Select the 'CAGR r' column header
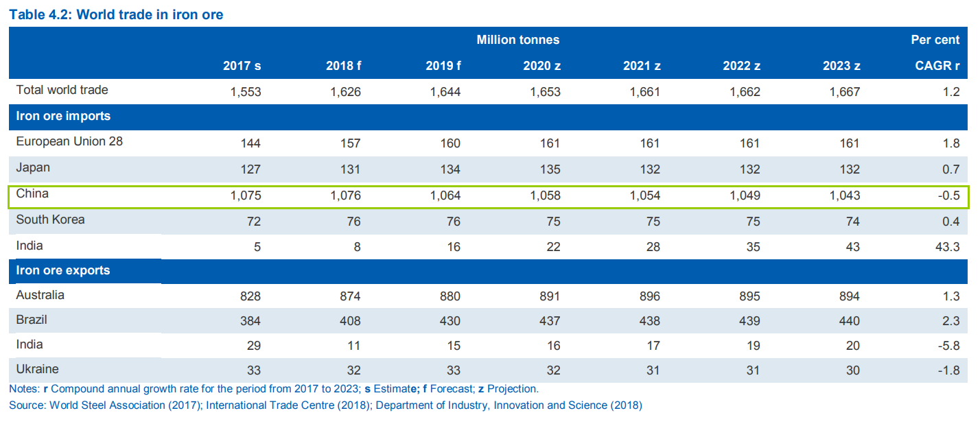Image resolution: width=980 pixels, height=426 pixels. [937, 66]
